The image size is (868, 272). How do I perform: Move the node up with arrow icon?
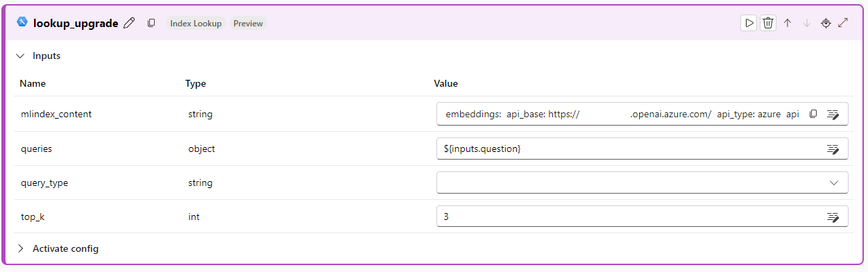click(x=788, y=23)
